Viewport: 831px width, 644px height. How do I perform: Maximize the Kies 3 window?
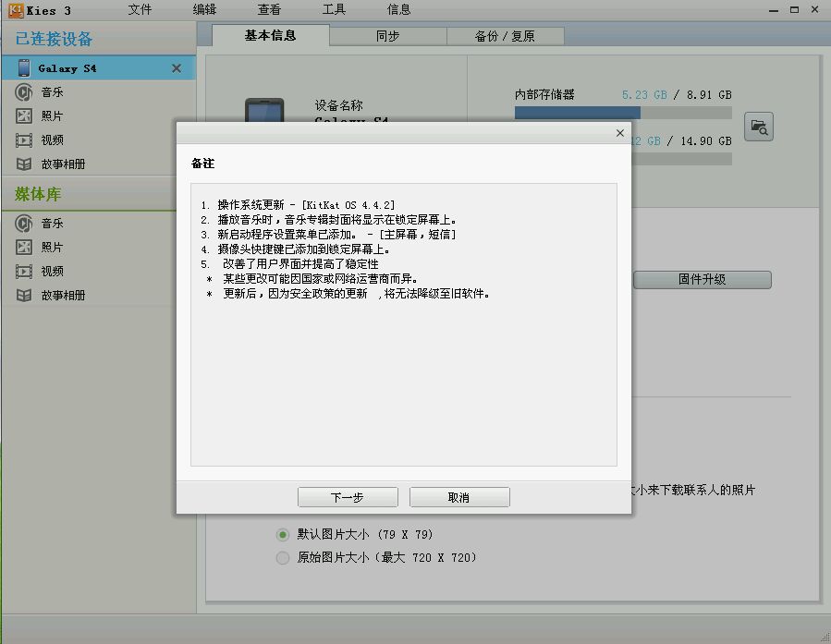coord(794,9)
